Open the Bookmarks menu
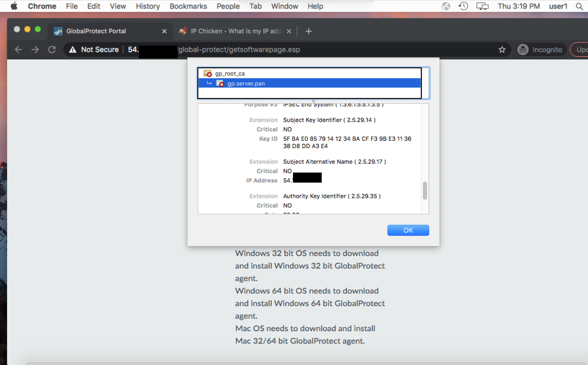Screen dimensions: 588x365 click(188, 6)
